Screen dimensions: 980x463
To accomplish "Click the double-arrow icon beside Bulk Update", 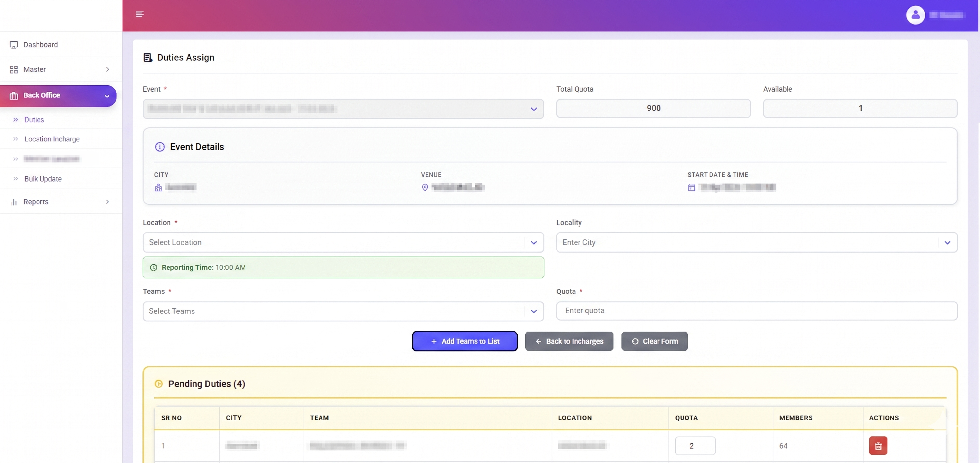I will (x=15, y=179).
